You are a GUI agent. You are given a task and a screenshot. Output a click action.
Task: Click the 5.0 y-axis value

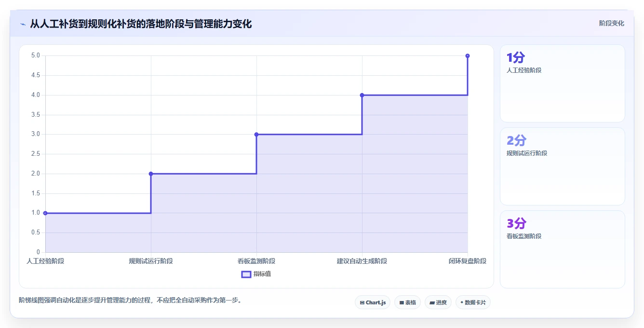pyautogui.click(x=36, y=55)
